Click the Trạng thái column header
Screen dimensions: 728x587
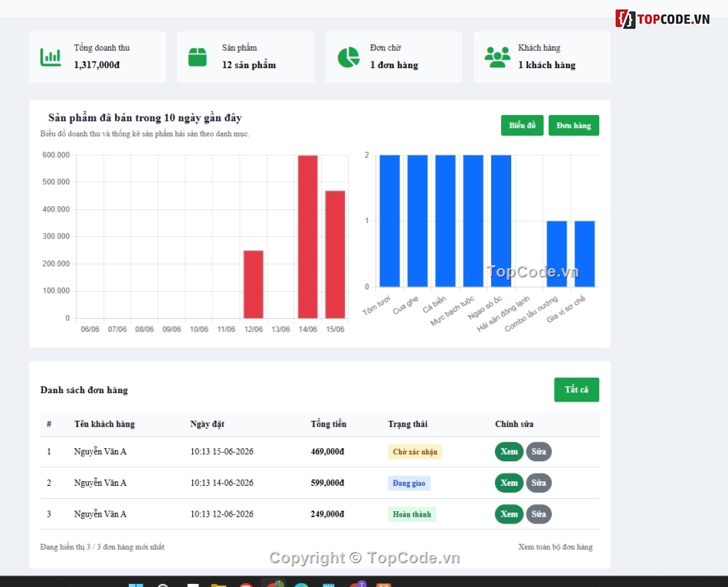pos(408,424)
